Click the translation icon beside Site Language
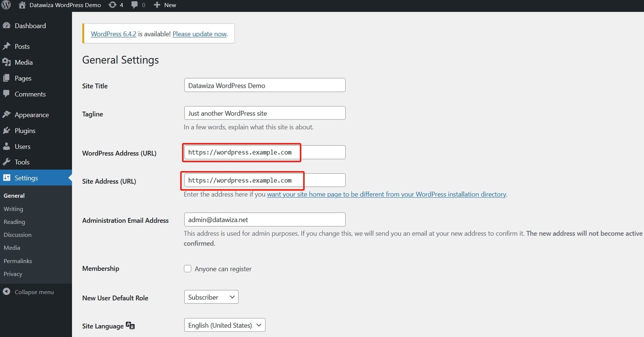 tap(130, 325)
